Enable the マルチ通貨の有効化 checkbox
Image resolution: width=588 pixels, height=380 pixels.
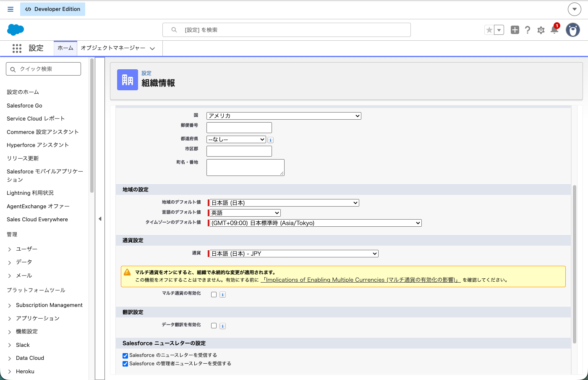(214, 295)
